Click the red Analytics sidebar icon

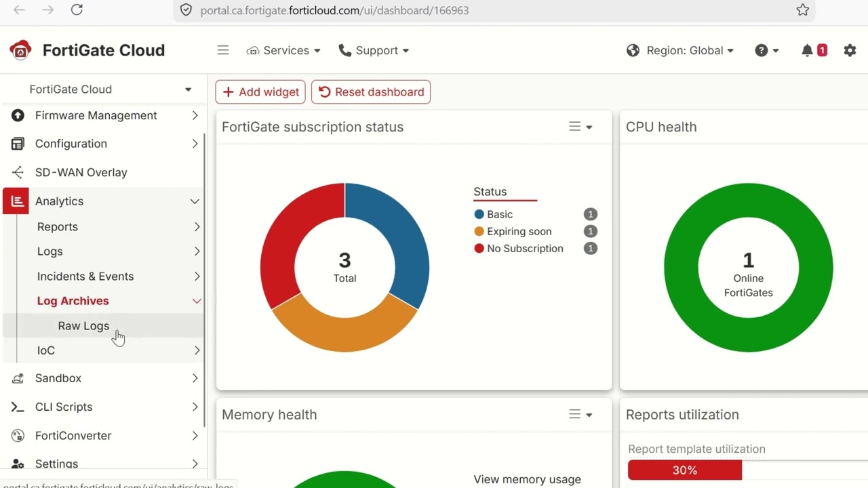coord(16,201)
